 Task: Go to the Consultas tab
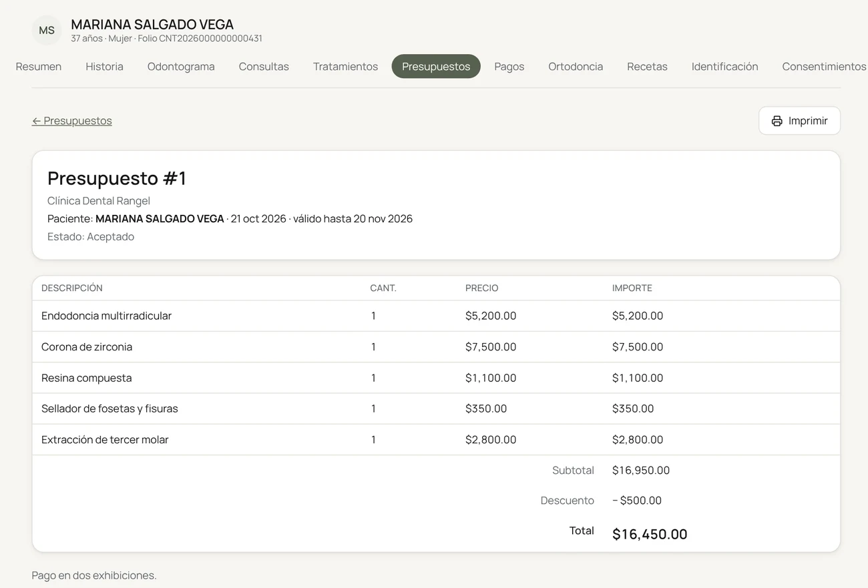264,67
